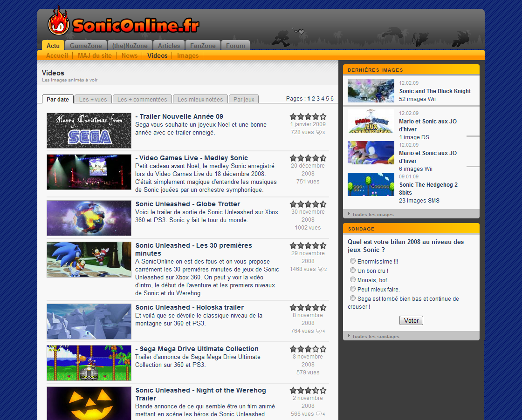Go to videos page 2

click(x=313, y=99)
